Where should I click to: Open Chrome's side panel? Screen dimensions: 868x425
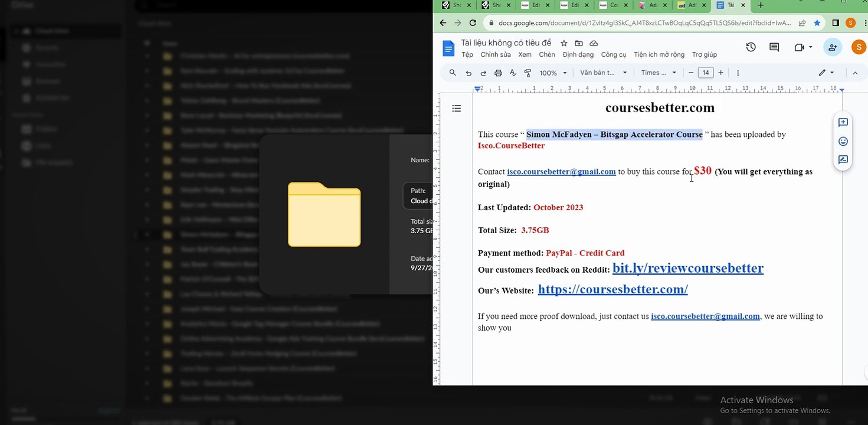pyautogui.click(x=836, y=23)
